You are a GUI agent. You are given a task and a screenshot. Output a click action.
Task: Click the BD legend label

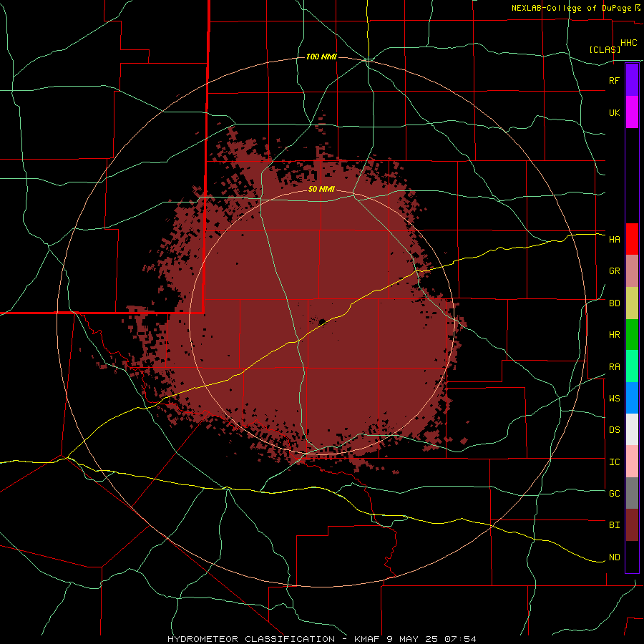(614, 303)
